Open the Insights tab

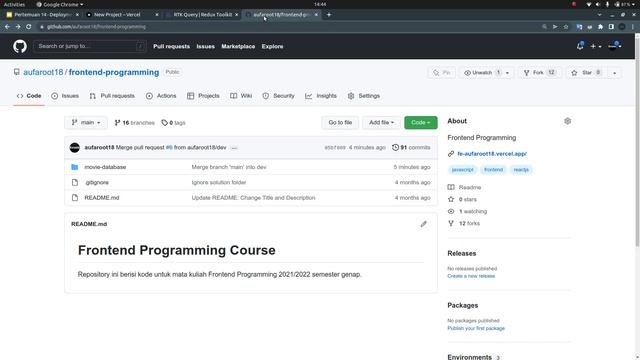321,96
